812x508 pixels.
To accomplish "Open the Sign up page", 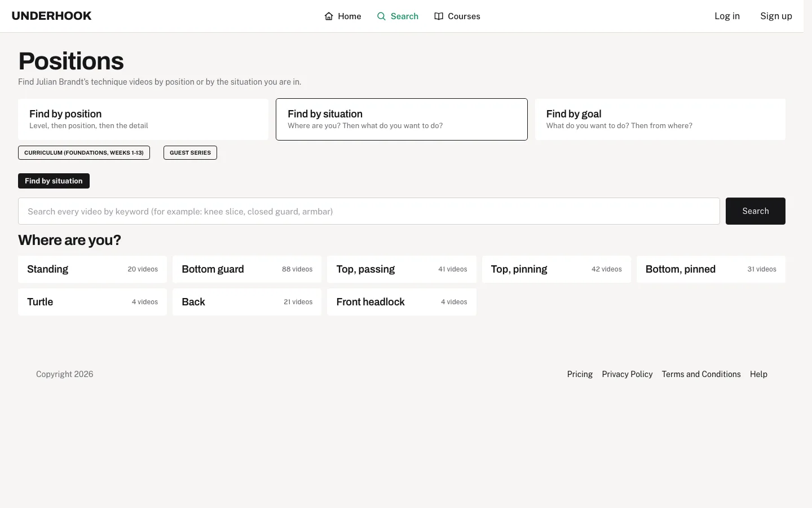I will pos(776,16).
